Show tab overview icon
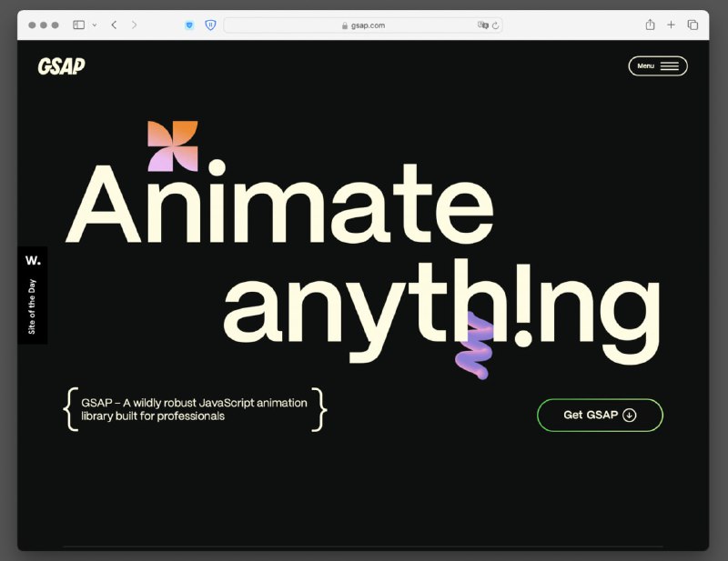The width and height of the screenshot is (728, 561). [x=693, y=25]
